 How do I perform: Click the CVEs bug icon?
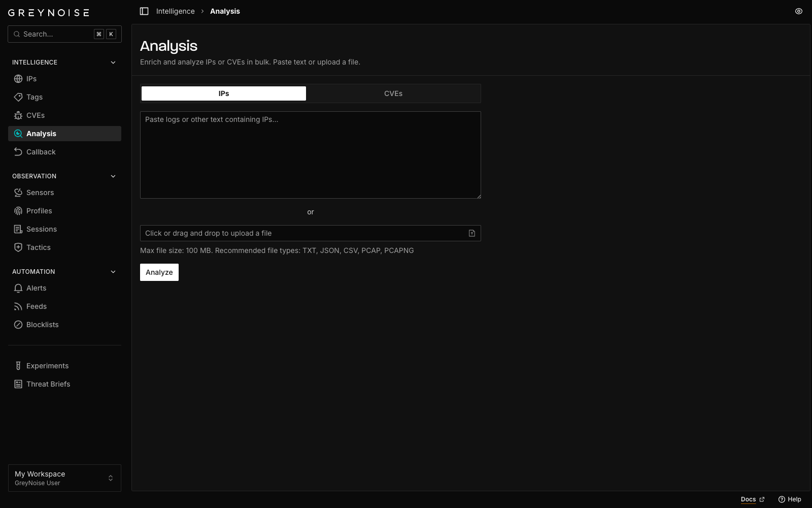(18, 115)
